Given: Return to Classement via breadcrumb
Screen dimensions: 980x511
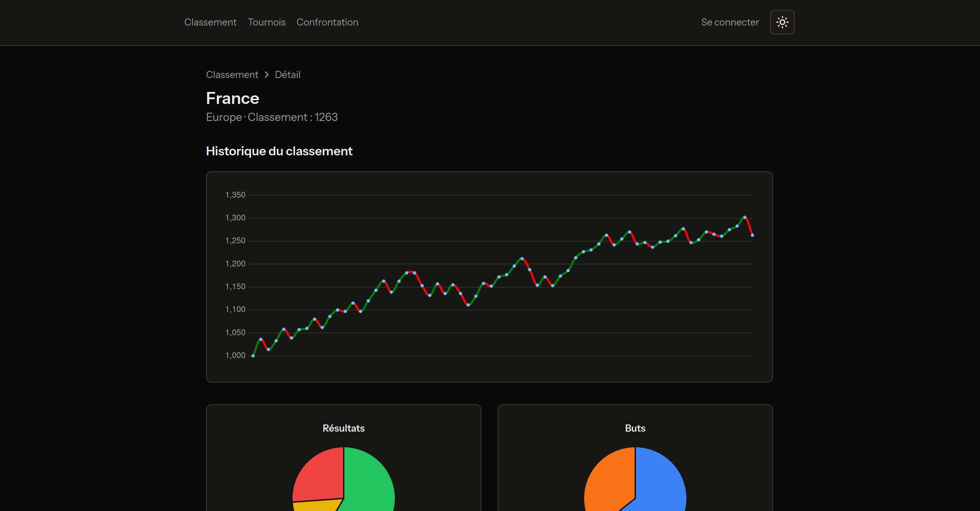Looking at the screenshot, I should pos(232,75).
